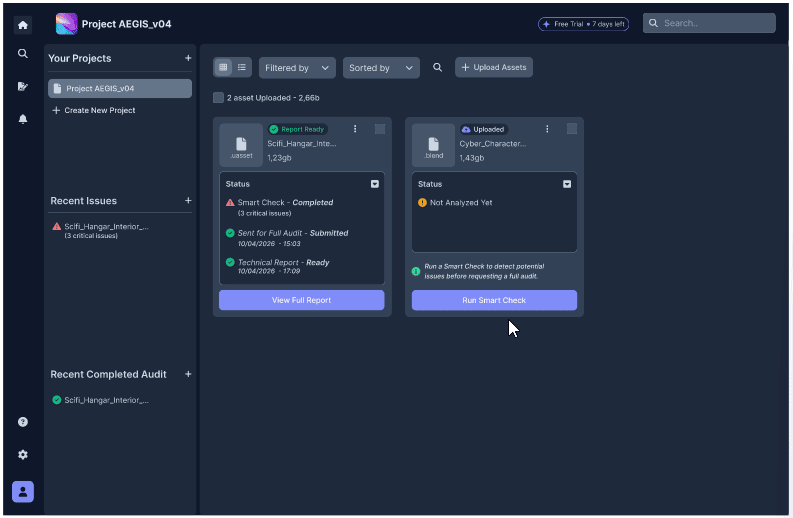Click the Cyber_Character... file name
The width and height of the screenshot is (793, 518).
tap(493, 144)
